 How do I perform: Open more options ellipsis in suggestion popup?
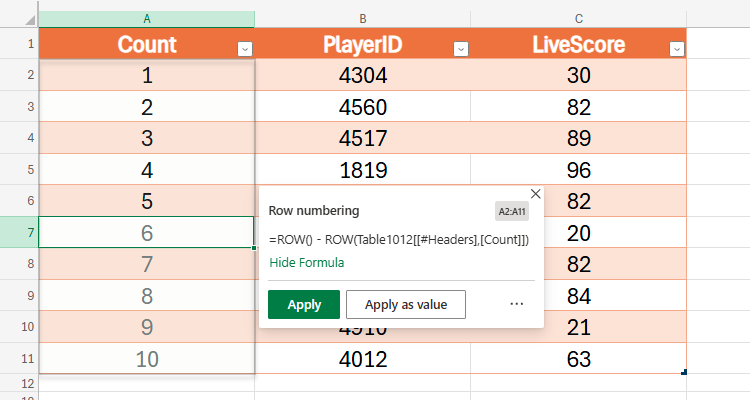tap(517, 304)
